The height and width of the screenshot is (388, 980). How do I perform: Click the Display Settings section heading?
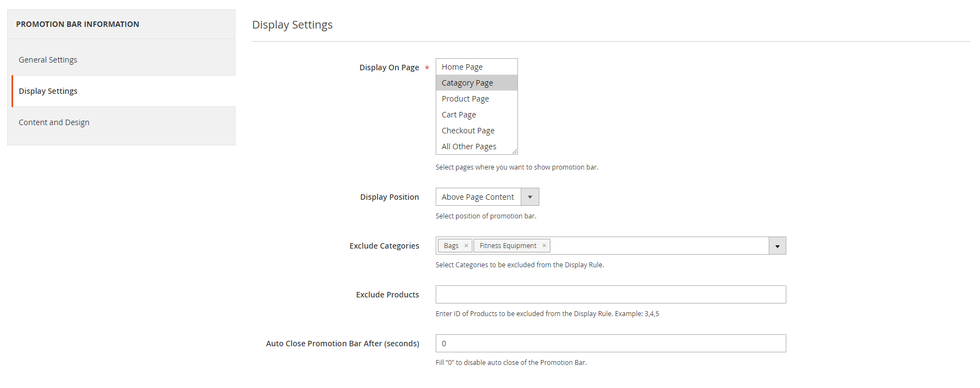(x=292, y=25)
